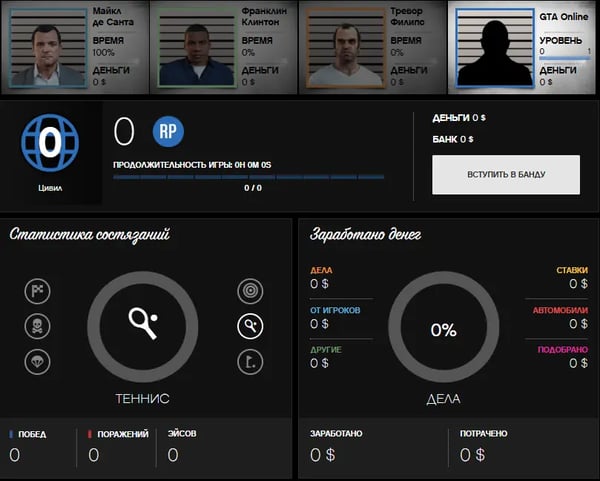Image resolution: width=600 pixels, height=481 pixels.
Task: Select the deathmatch skull icon
Action: pos(37,326)
